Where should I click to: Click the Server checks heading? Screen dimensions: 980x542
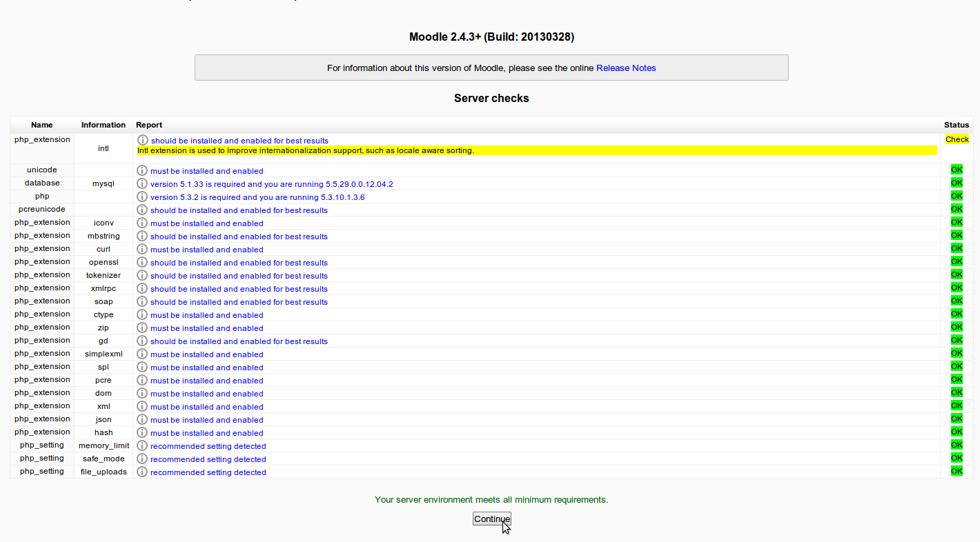(491, 98)
